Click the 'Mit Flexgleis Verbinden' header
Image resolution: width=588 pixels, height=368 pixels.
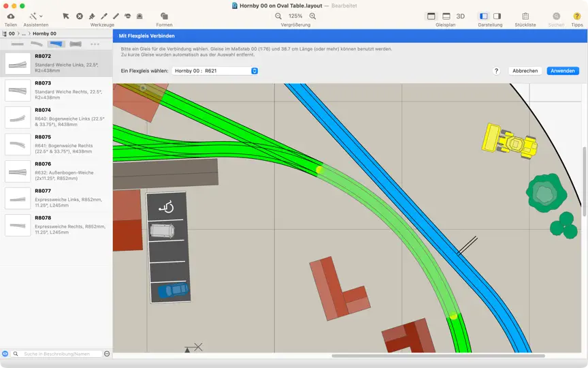pos(146,35)
